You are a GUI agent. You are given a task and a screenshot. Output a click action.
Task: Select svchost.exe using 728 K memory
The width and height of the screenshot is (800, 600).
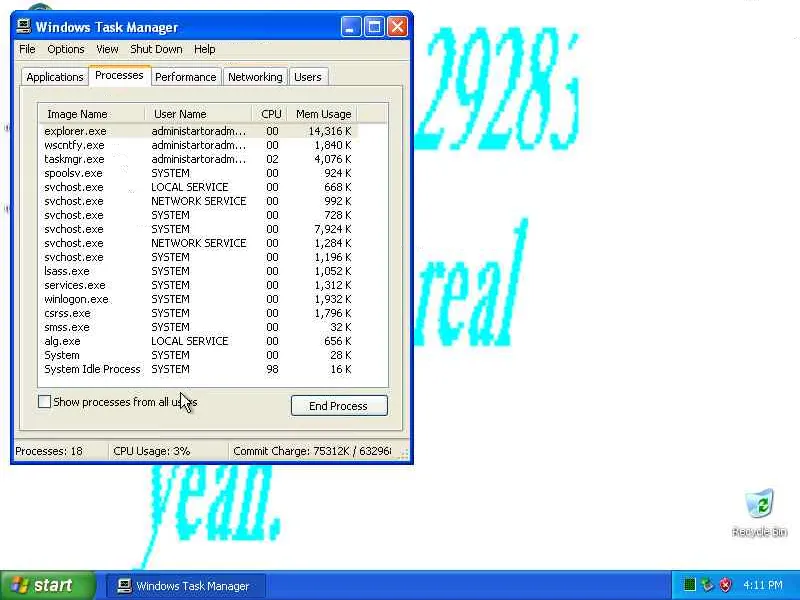(199, 215)
